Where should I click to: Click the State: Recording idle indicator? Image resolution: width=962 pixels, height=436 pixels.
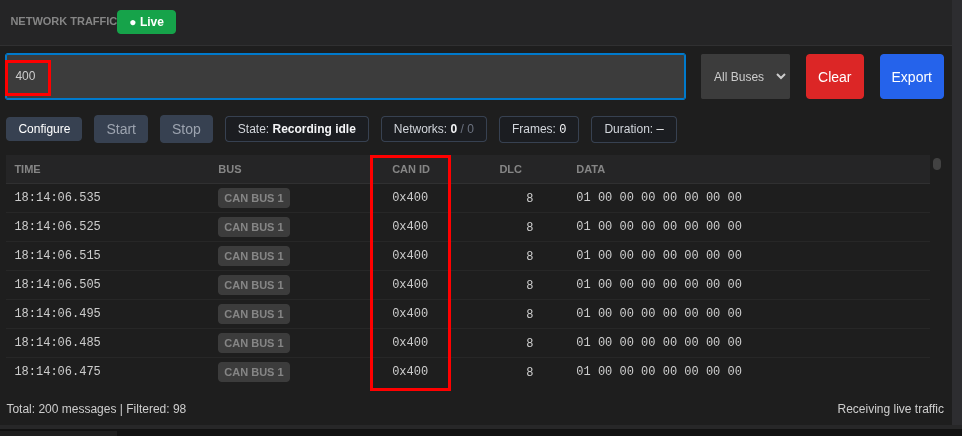tap(297, 129)
